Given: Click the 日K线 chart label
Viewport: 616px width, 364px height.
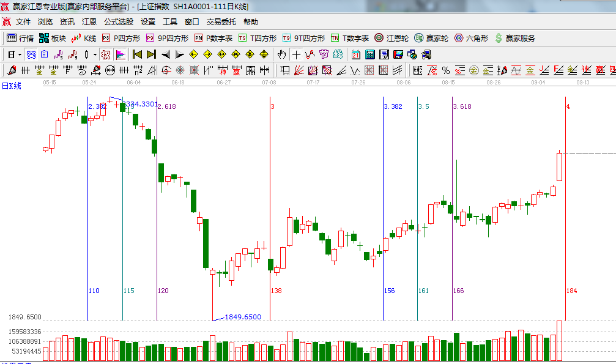Looking at the screenshot, I should point(11,86).
